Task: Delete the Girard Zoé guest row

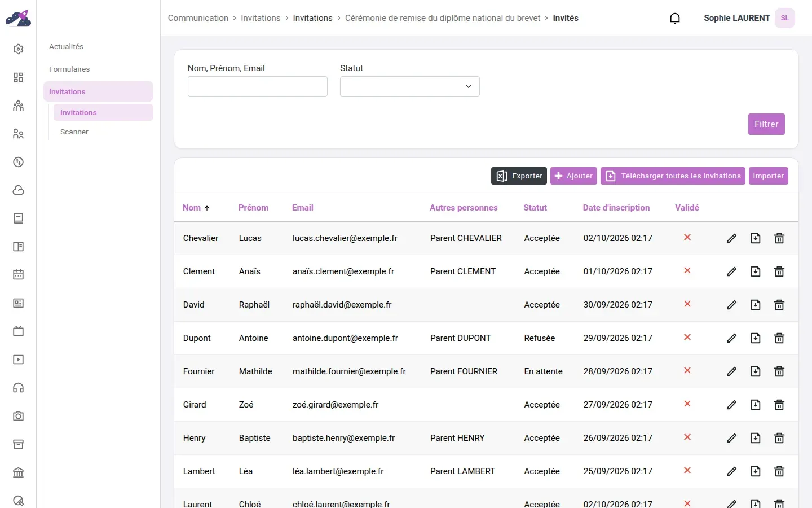Action: tap(779, 405)
